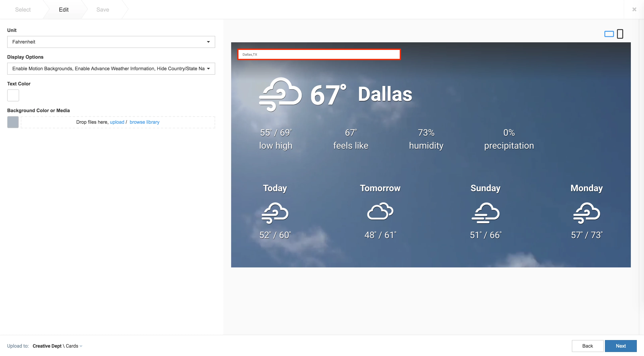Open the Unit dropdown showing Fahrenheit
Viewport: 644px width, 356px height.
click(111, 42)
